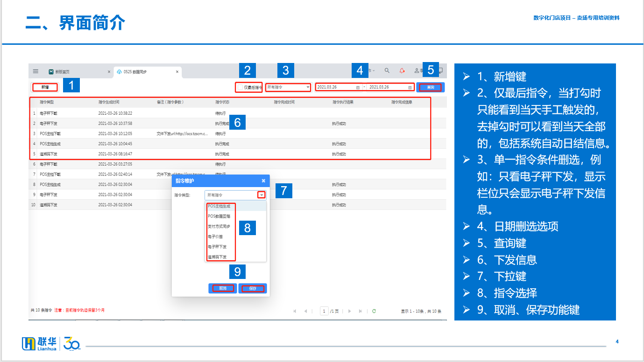Open calendar icon of the second 2021.03.26 field
Viewport: 644px width, 362px height.
(410, 87)
